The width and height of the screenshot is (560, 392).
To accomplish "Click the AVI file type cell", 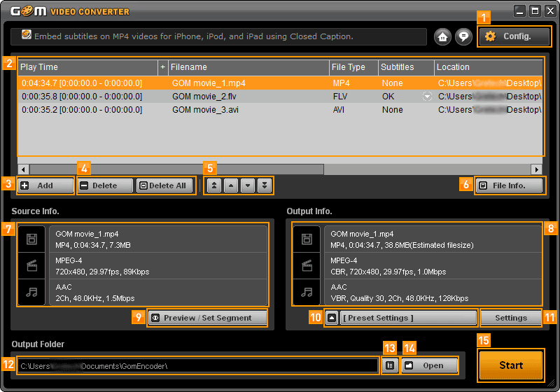I will [x=339, y=110].
